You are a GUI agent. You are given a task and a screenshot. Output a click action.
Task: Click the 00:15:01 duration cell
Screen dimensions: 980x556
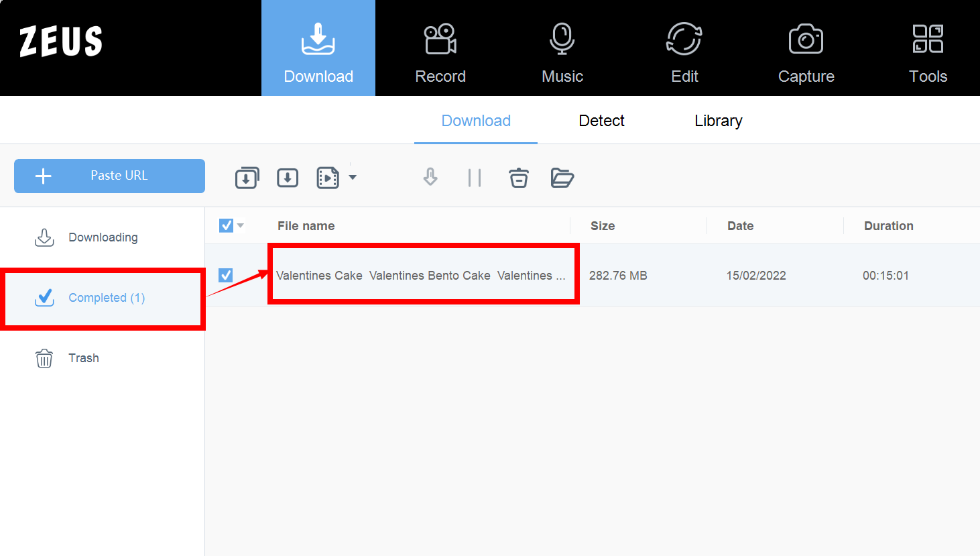886,276
